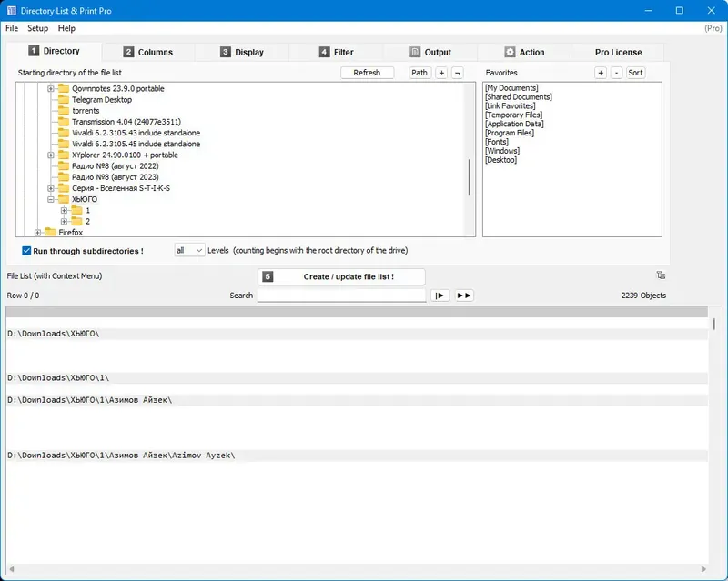Click the find-next double arrow icon
This screenshot has width=728, height=581.
click(x=464, y=295)
